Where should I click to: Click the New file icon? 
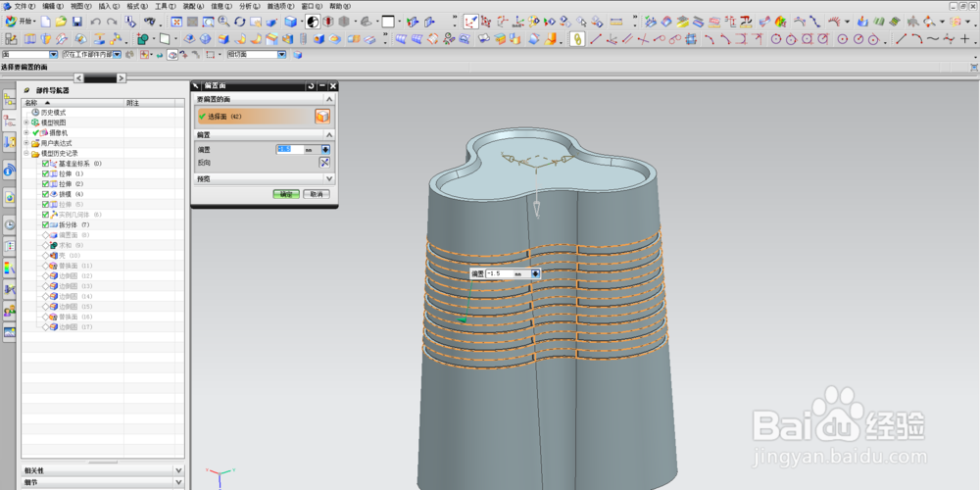click(x=46, y=22)
